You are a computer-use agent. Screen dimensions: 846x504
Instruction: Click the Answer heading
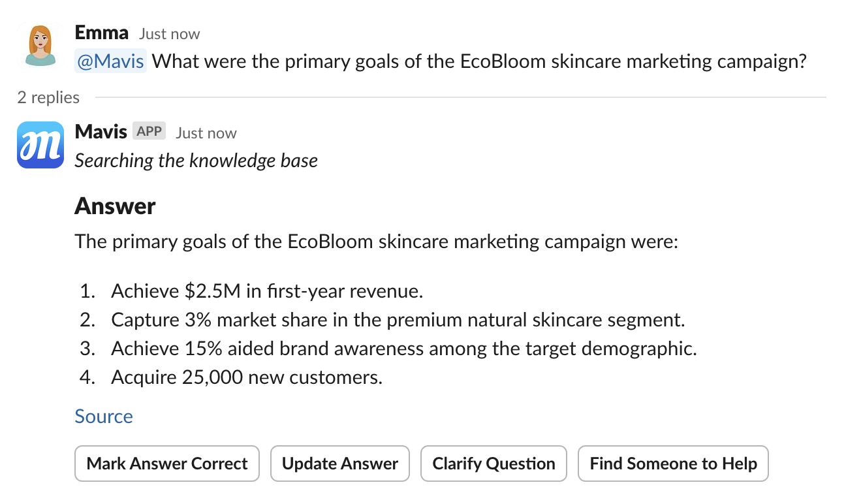[x=115, y=206]
